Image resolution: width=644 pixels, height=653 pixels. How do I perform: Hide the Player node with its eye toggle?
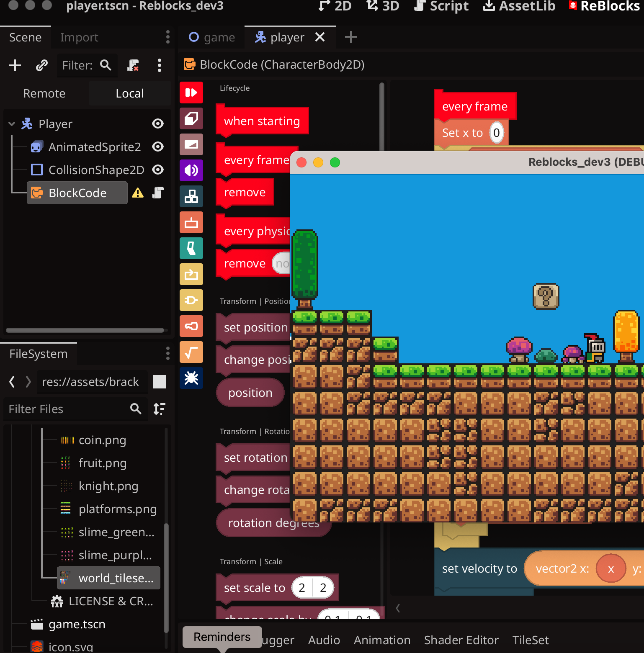pos(157,123)
